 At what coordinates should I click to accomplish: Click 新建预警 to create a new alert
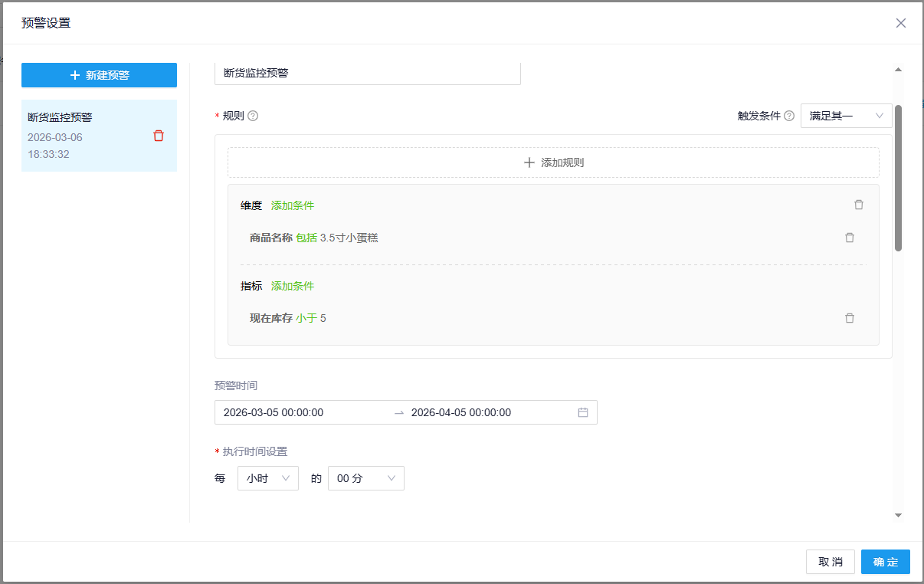pyautogui.click(x=99, y=74)
